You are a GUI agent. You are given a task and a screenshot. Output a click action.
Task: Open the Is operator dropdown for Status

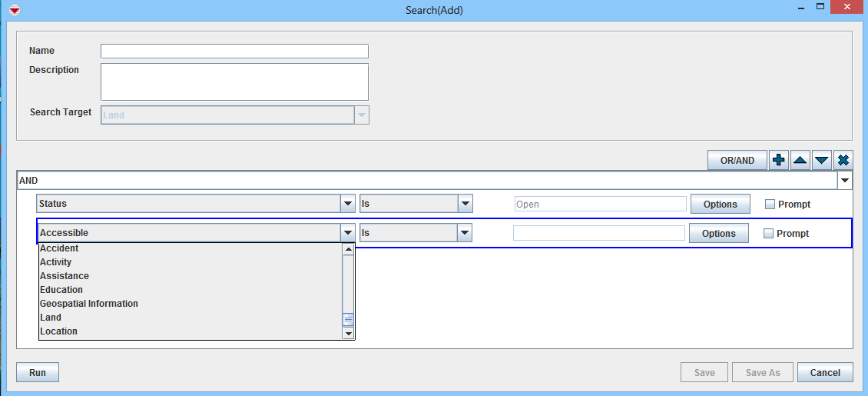point(464,204)
